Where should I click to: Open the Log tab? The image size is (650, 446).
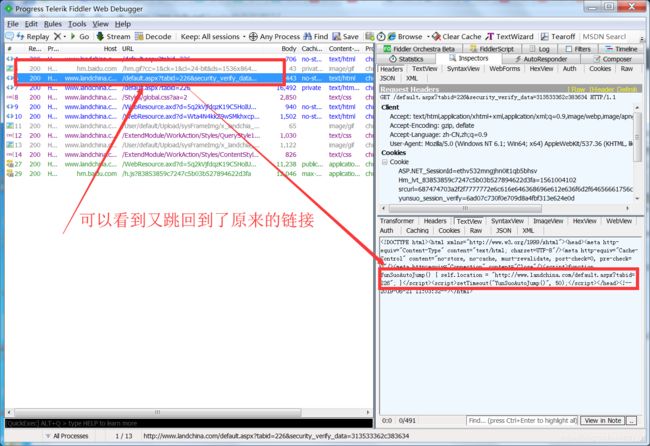(539, 49)
